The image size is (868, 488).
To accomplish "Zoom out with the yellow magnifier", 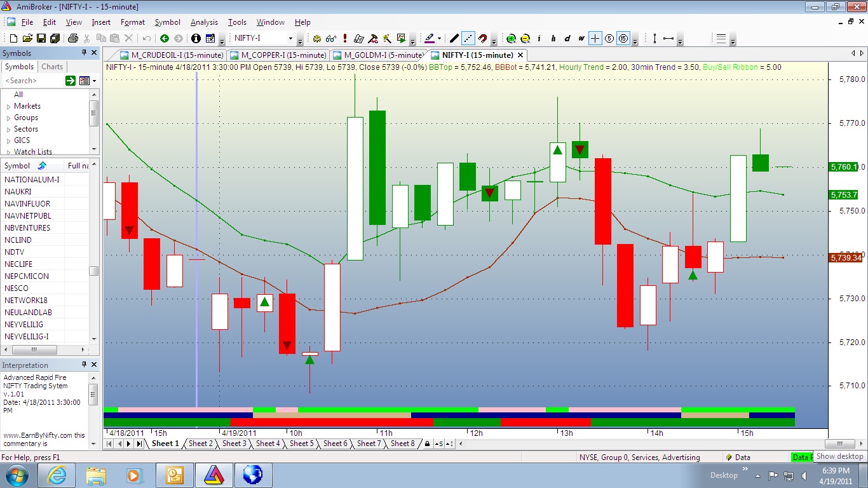I will click(526, 38).
